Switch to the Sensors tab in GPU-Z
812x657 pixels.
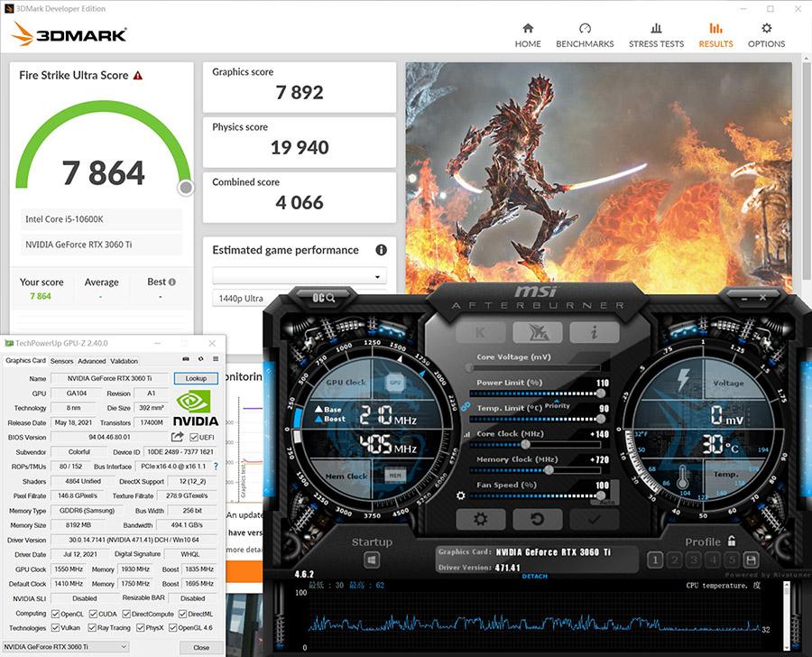[61, 361]
